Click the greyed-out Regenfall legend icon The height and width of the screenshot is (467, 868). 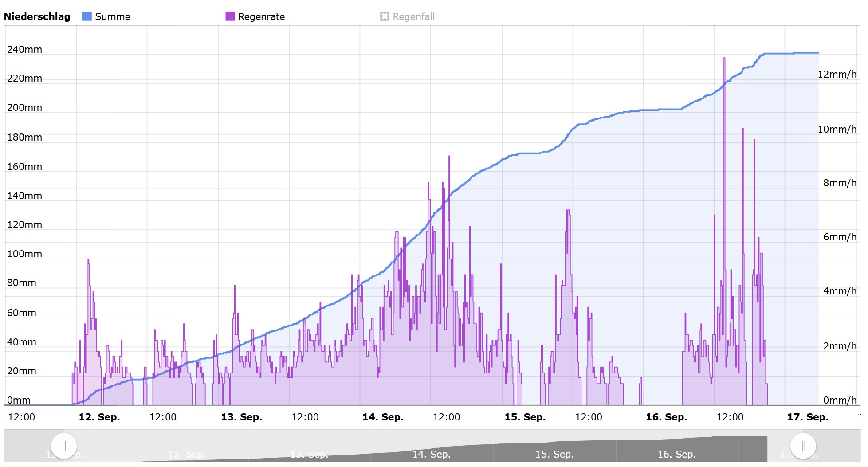[x=385, y=16]
